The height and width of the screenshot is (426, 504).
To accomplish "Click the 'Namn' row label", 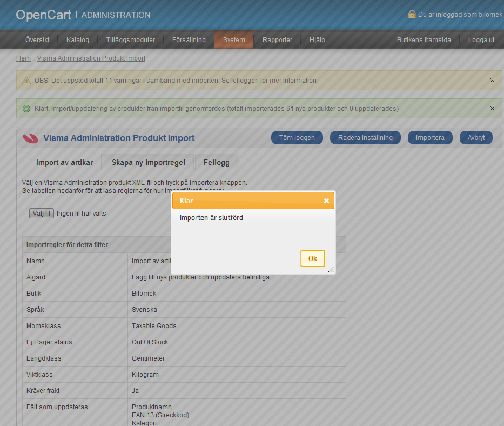I will 35,261.
